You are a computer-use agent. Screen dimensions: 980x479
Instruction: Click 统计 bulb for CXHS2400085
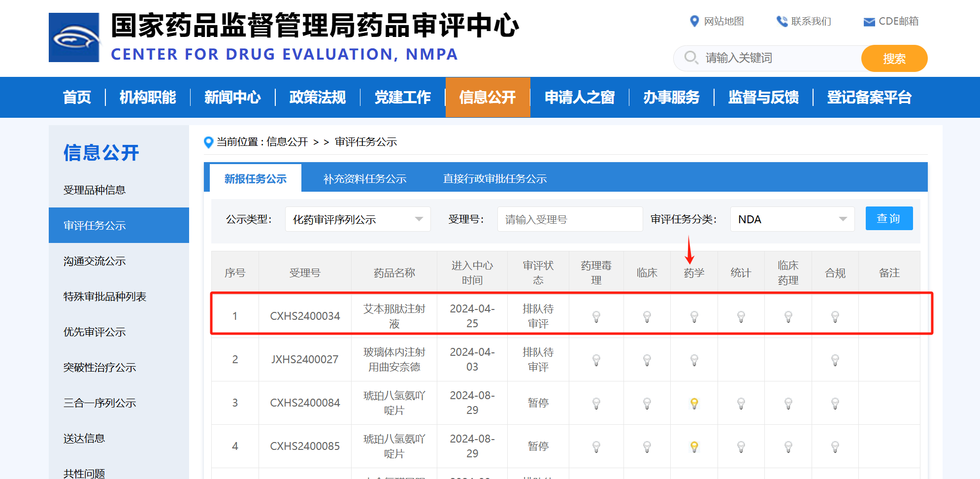point(741,446)
